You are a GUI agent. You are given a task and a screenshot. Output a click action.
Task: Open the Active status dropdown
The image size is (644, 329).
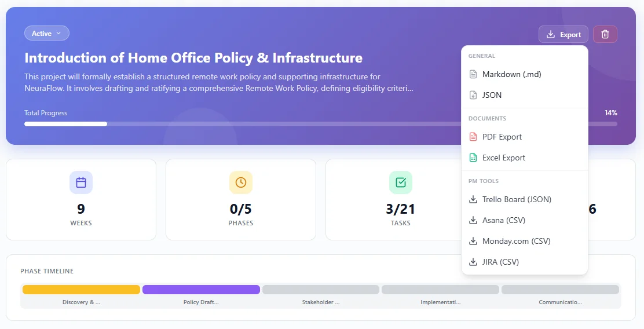[x=46, y=34]
